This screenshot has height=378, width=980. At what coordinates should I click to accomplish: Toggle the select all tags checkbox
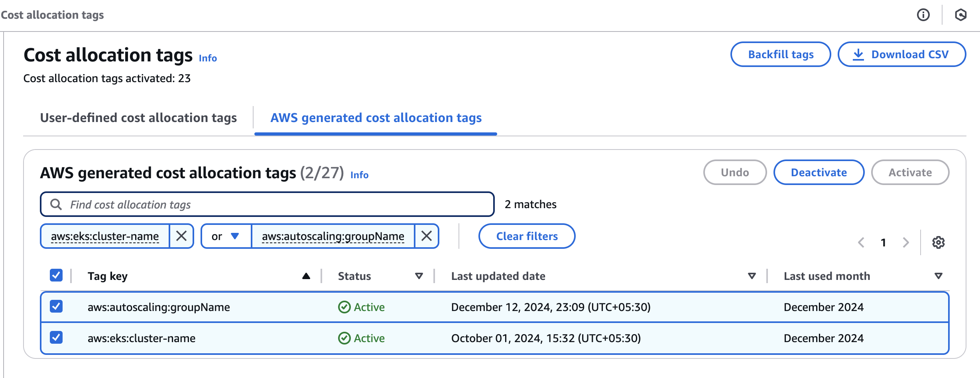click(x=56, y=275)
